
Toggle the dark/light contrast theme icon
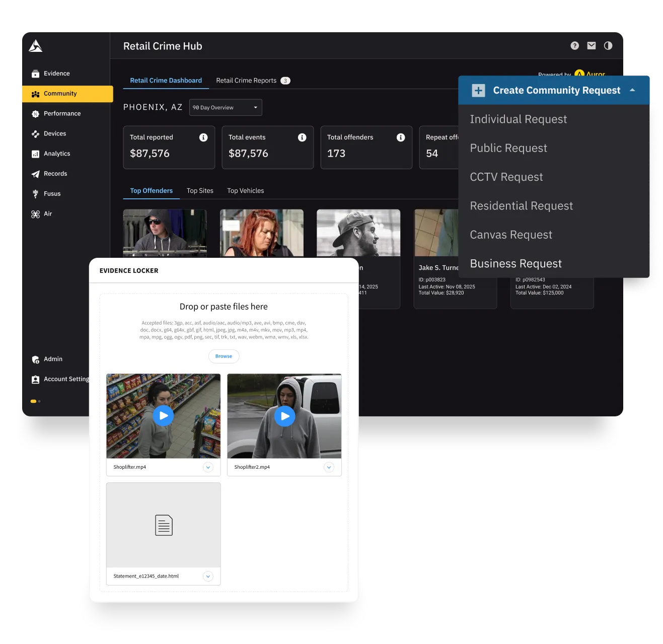[608, 46]
